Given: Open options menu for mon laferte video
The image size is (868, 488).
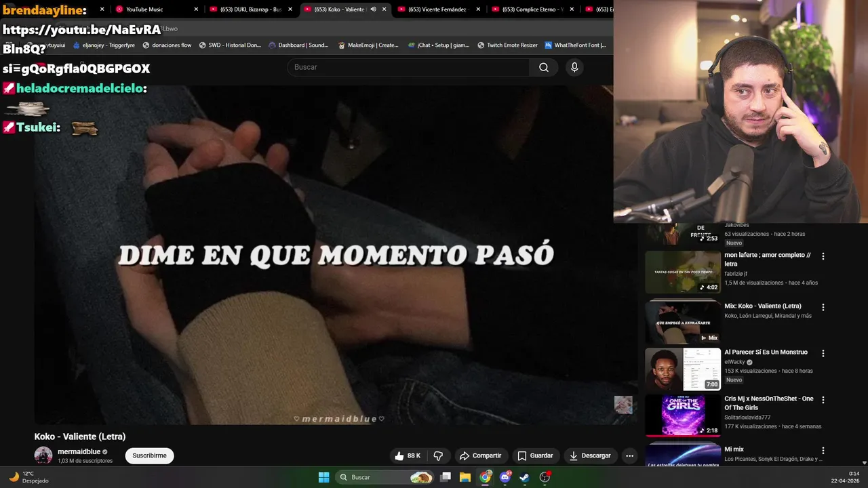Looking at the screenshot, I should coord(823,256).
